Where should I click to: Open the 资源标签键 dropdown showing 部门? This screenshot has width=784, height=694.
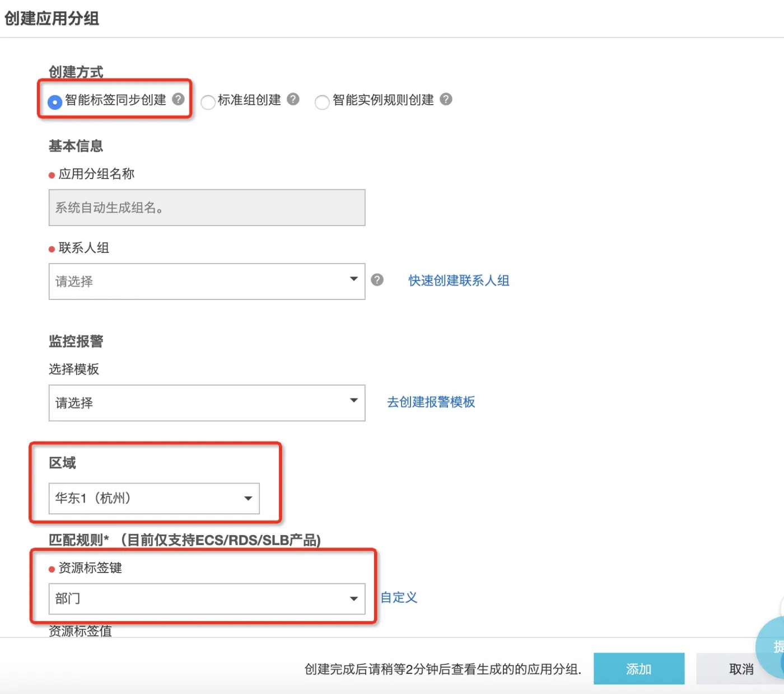(207, 599)
